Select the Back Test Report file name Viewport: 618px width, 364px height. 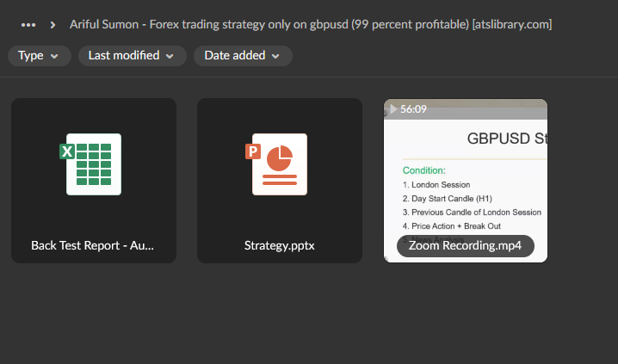(93, 245)
